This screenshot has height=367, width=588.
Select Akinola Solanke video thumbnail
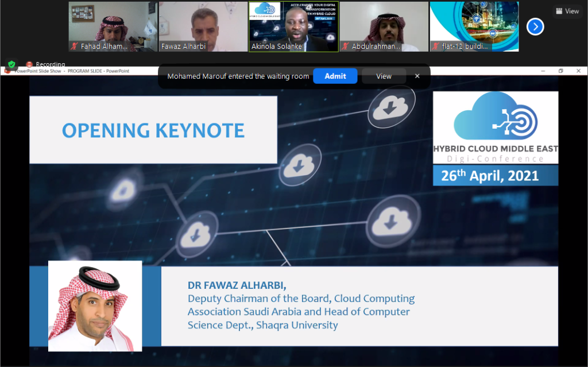(x=293, y=26)
